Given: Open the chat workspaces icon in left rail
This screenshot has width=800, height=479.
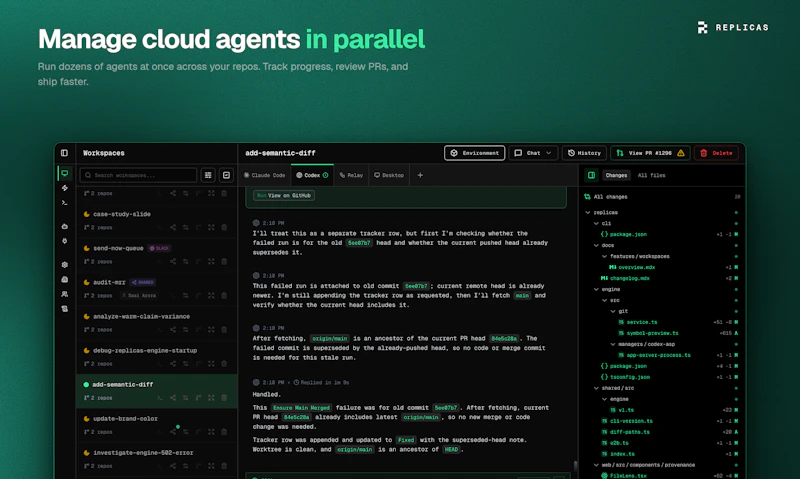Looking at the screenshot, I should tap(64, 173).
